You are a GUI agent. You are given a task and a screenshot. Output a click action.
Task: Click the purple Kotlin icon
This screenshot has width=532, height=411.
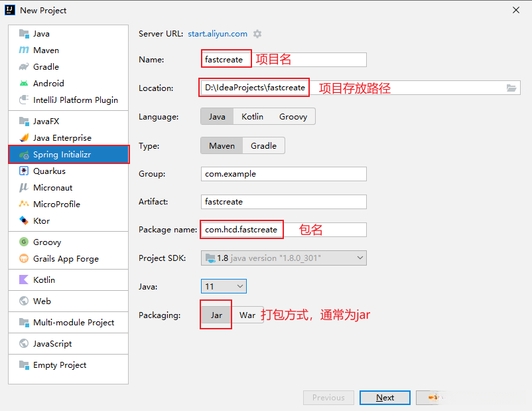24,280
